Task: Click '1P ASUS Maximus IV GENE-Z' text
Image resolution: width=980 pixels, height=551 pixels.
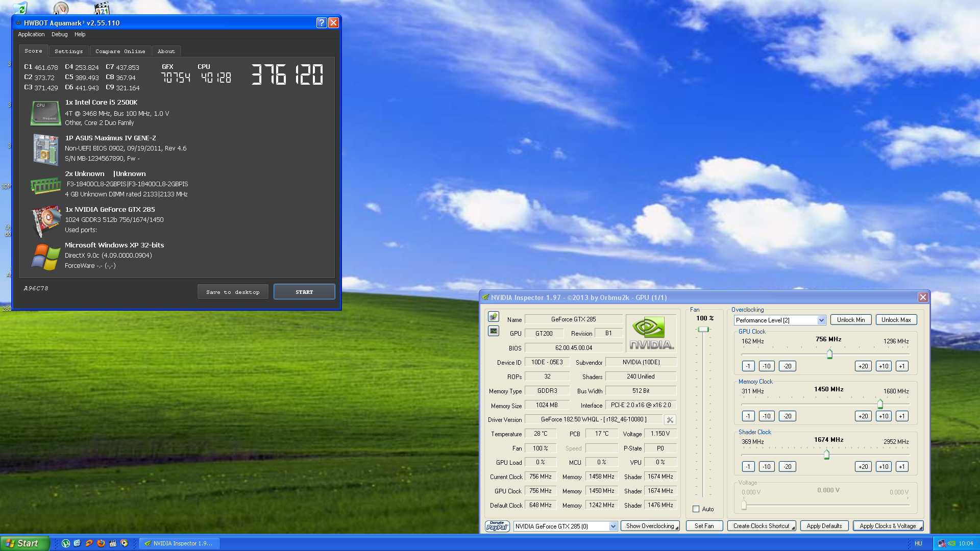Action: coord(110,138)
